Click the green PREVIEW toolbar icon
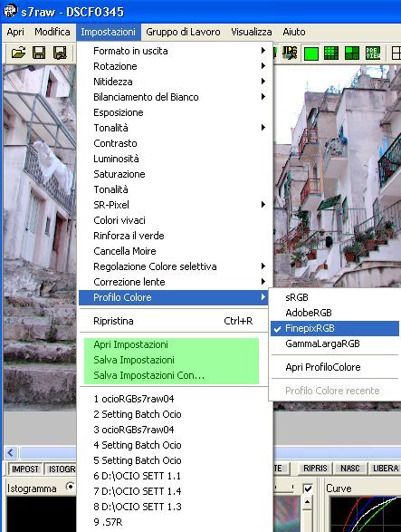The width and height of the screenshot is (401, 532). point(373,53)
